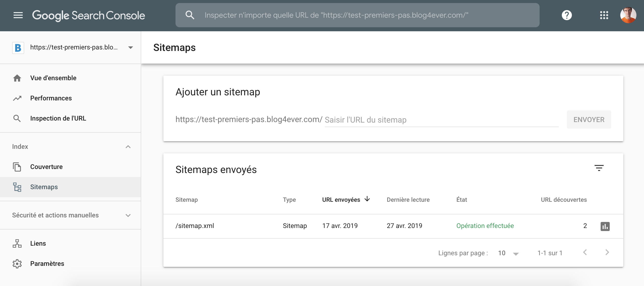The width and height of the screenshot is (644, 286).
Task: Open the property selector dropdown arrow
Action: [x=130, y=48]
